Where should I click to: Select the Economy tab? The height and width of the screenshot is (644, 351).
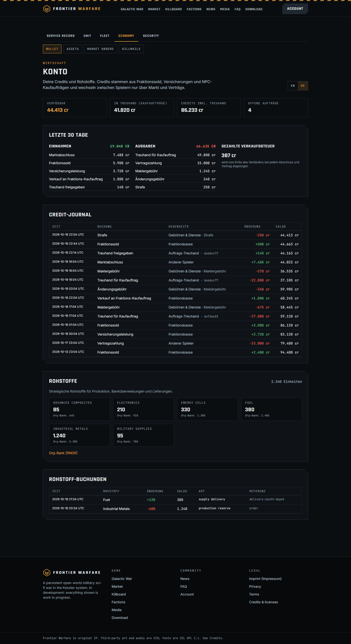pyautogui.click(x=126, y=36)
